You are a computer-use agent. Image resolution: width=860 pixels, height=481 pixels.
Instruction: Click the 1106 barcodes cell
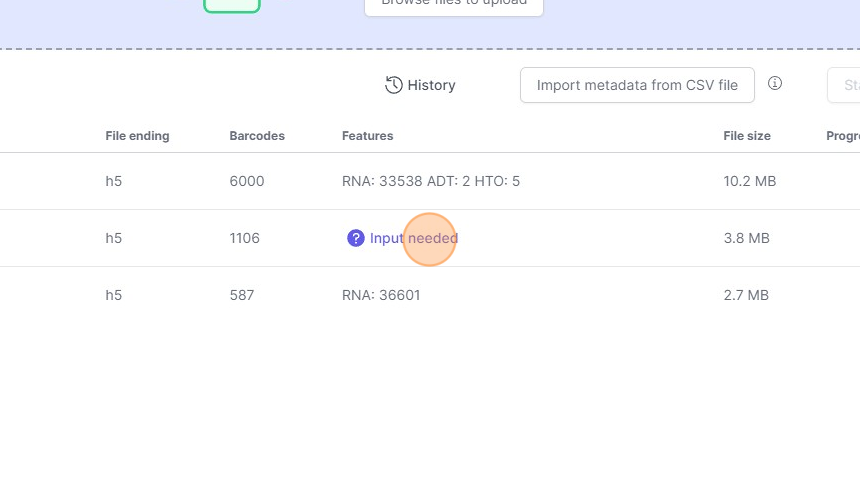pos(244,238)
